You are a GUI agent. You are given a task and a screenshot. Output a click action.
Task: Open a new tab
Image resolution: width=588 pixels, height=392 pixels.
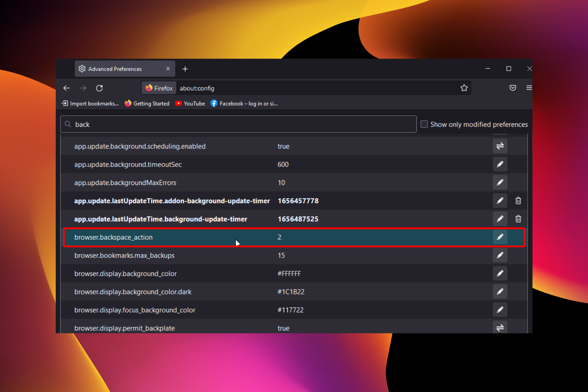(185, 69)
